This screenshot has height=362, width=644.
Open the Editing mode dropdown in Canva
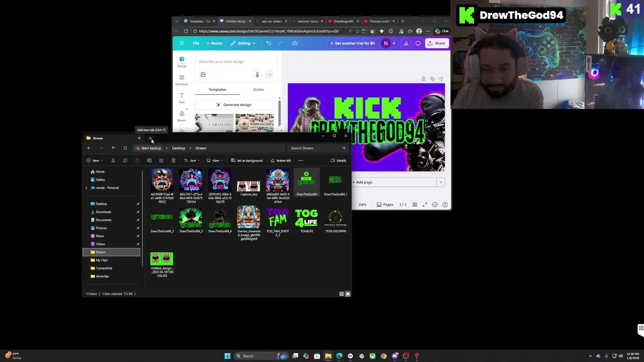coord(244,43)
